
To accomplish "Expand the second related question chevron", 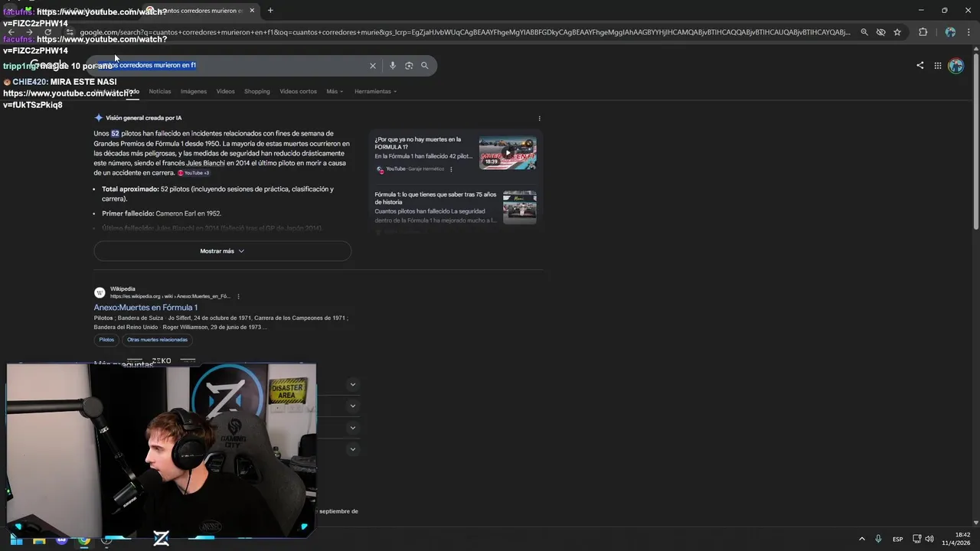I will 352,406.
